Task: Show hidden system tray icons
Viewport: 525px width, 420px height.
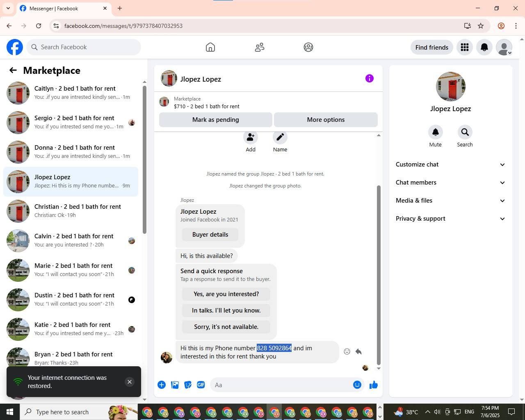Action: [x=427, y=412]
